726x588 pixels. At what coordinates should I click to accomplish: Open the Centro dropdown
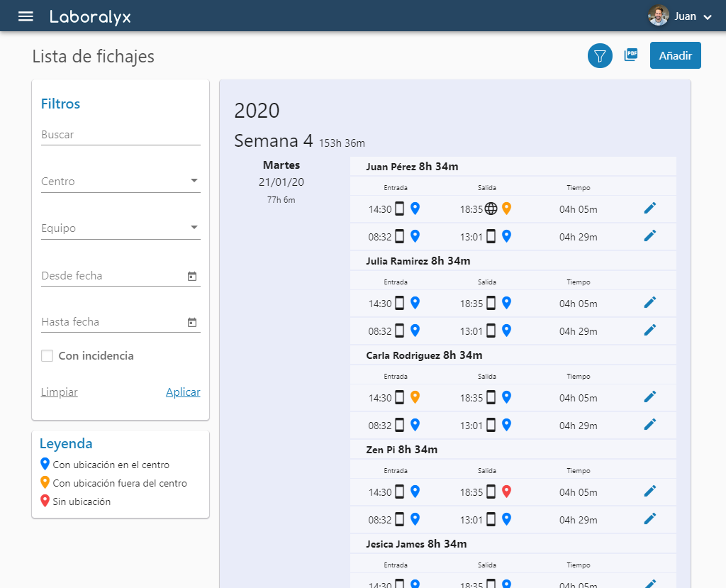[121, 181]
